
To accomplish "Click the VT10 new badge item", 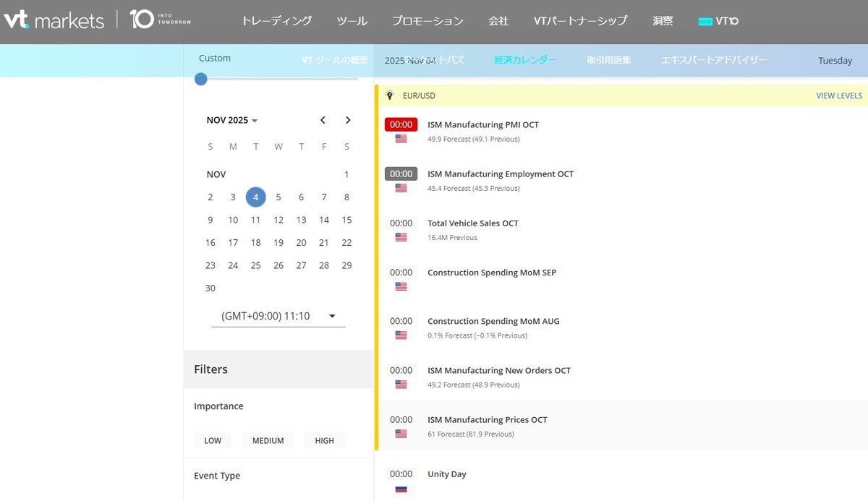I will 718,21.
